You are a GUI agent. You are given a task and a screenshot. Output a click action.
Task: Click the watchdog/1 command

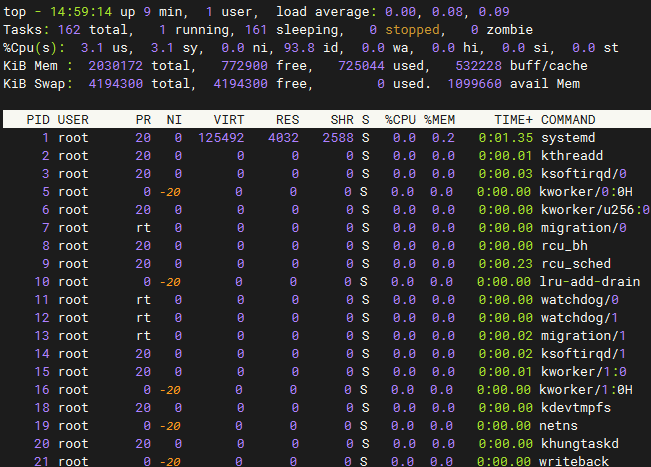[x=580, y=318]
